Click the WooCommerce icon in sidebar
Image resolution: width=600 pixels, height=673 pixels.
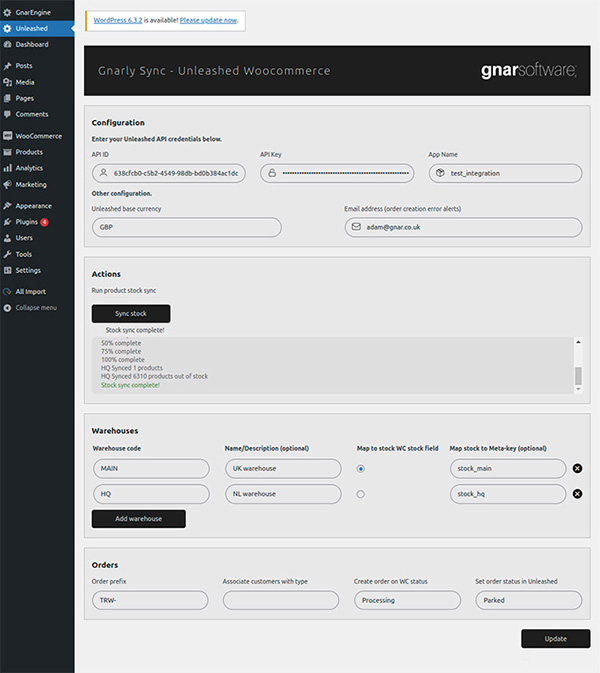(8, 136)
